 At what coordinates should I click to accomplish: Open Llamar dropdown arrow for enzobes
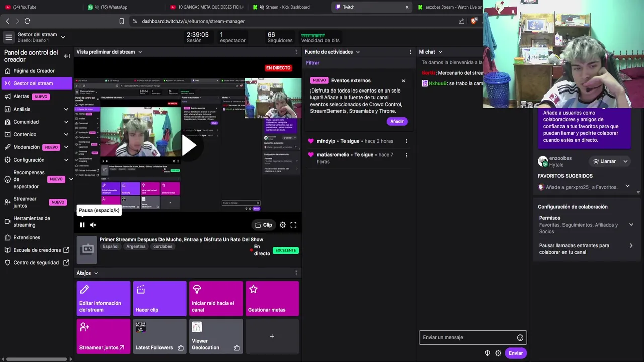(625, 161)
